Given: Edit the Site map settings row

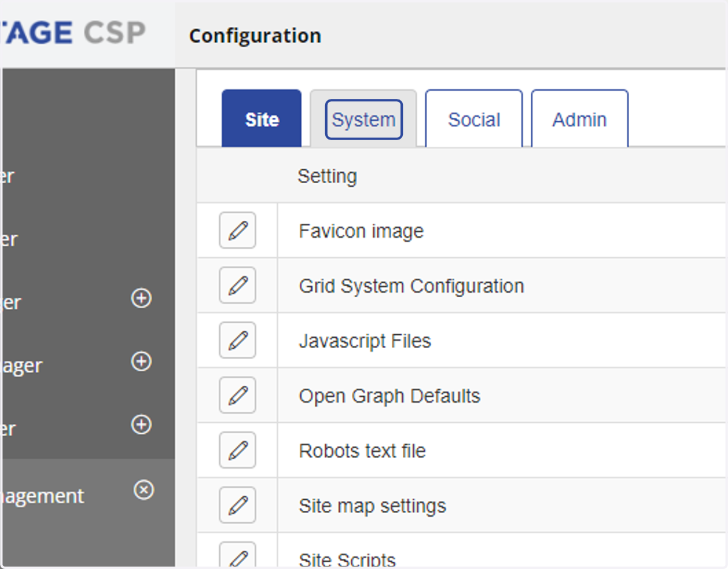Looking at the screenshot, I should [237, 505].
